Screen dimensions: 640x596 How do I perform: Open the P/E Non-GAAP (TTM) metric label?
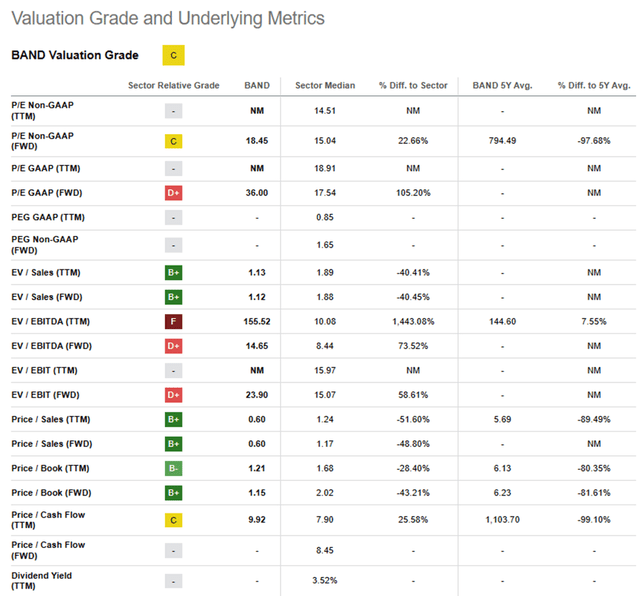42,111
